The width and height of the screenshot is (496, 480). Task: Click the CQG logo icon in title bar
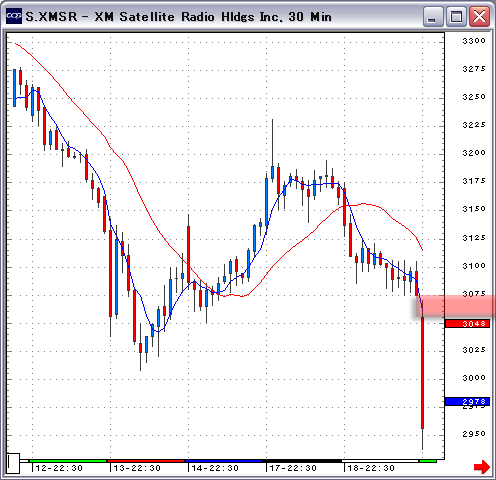point(14,16)
